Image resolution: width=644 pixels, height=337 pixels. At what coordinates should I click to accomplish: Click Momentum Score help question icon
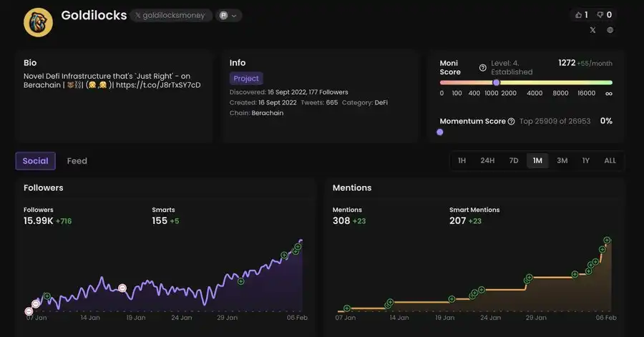[x=511, y=122]
